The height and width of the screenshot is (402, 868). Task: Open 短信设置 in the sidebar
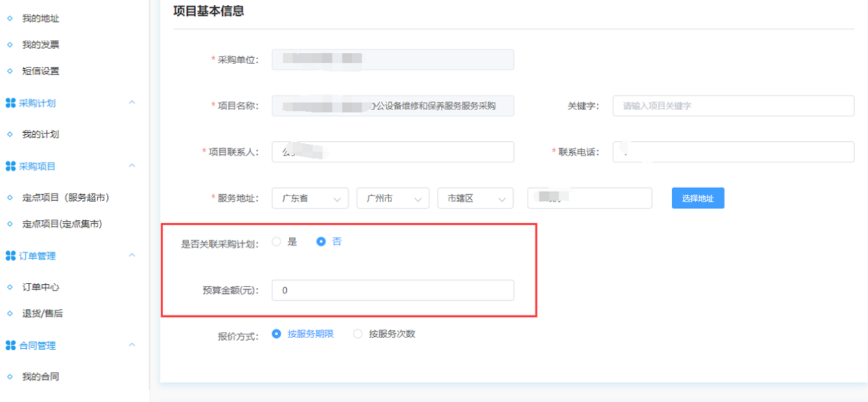41,71
